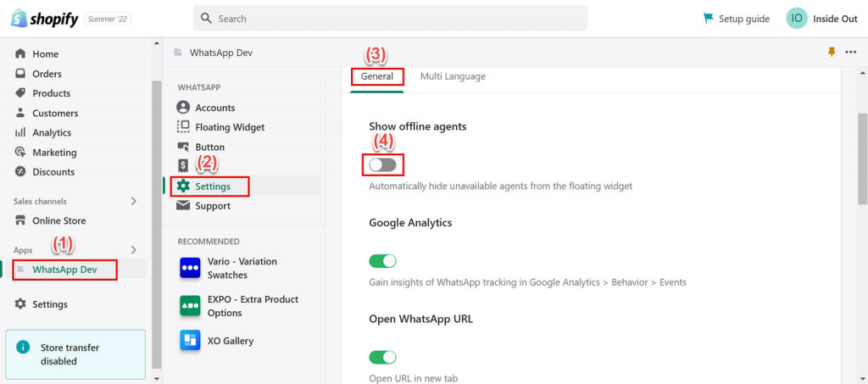The image size is (868, 384).
Task: Expand the Sales channels chevron
Action: [x=133, y=202]
